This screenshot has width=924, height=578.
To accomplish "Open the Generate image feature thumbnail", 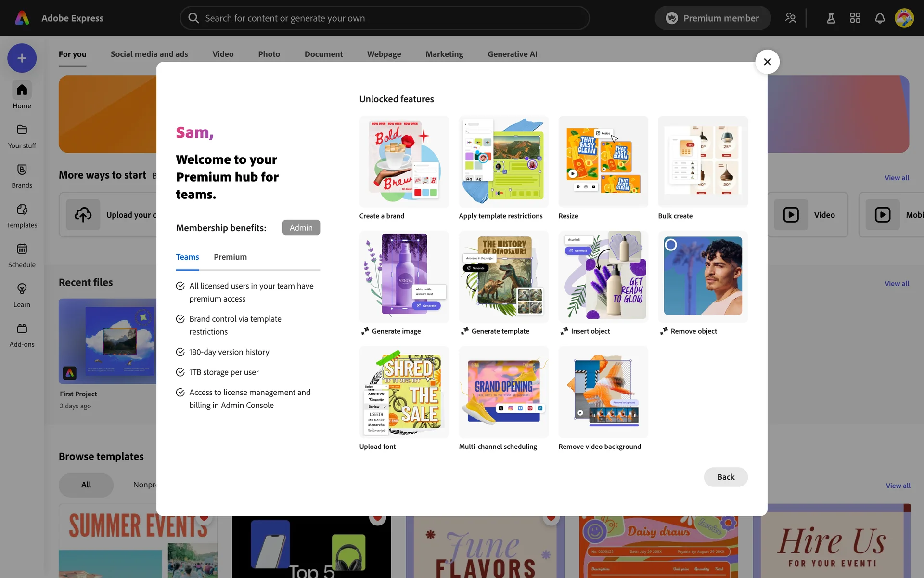I will (404, 276).
